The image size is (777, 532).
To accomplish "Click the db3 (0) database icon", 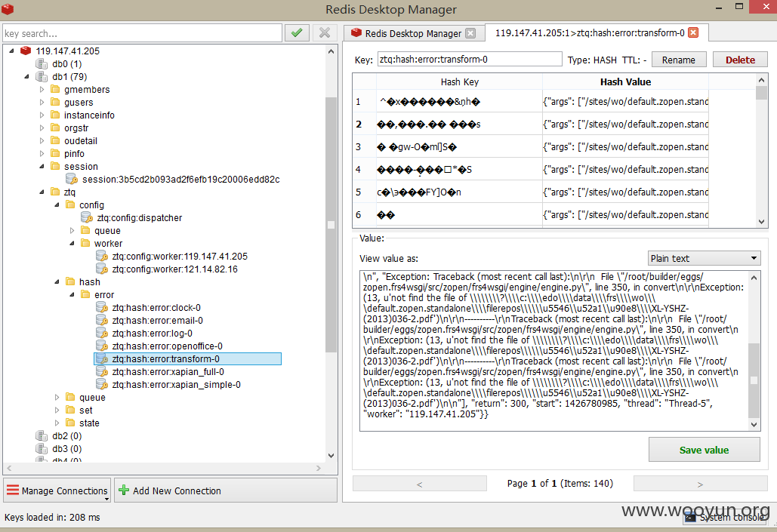I will pyautogui.click(x=42, y=449).
